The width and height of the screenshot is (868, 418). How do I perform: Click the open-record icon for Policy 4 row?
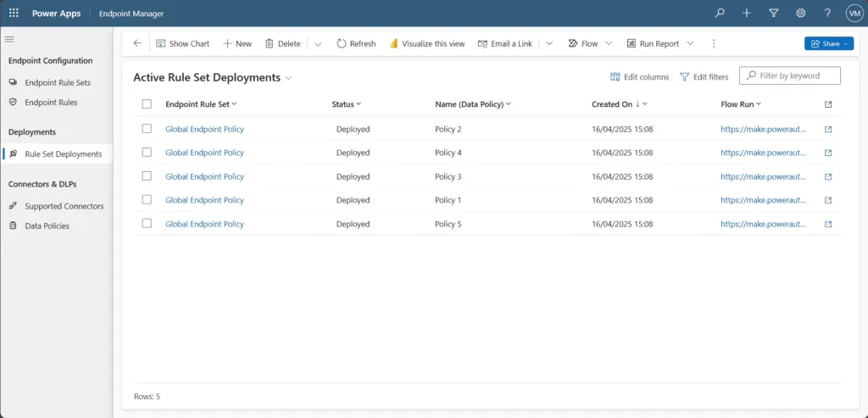(828, 153)
